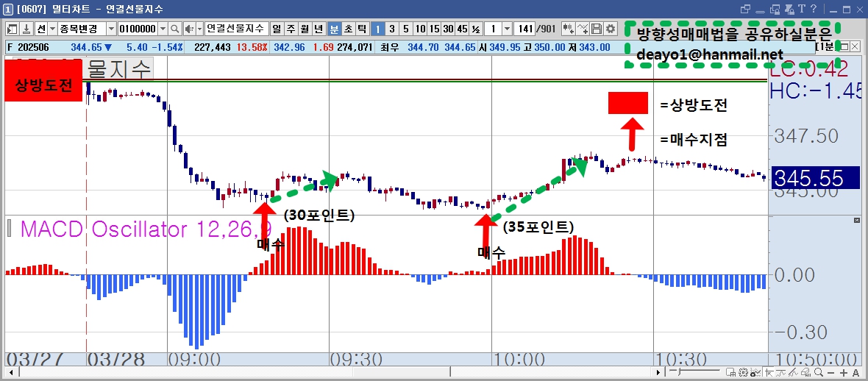868x381 pixels.
Task: Open chart settings gear icon in toolbar
Action: coord(610,29)
